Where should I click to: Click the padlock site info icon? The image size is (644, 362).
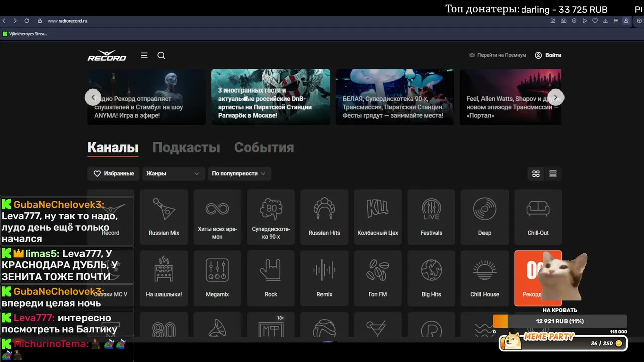40,21
